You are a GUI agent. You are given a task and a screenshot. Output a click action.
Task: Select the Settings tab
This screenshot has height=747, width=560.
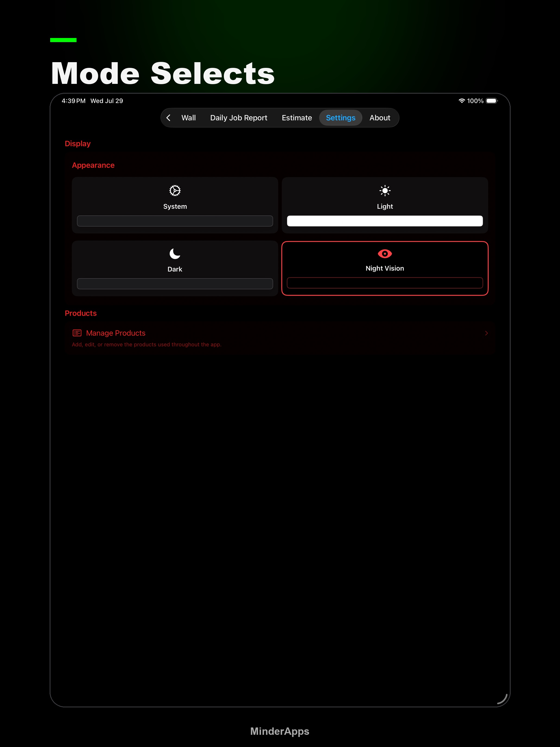[x=341, y=118]
